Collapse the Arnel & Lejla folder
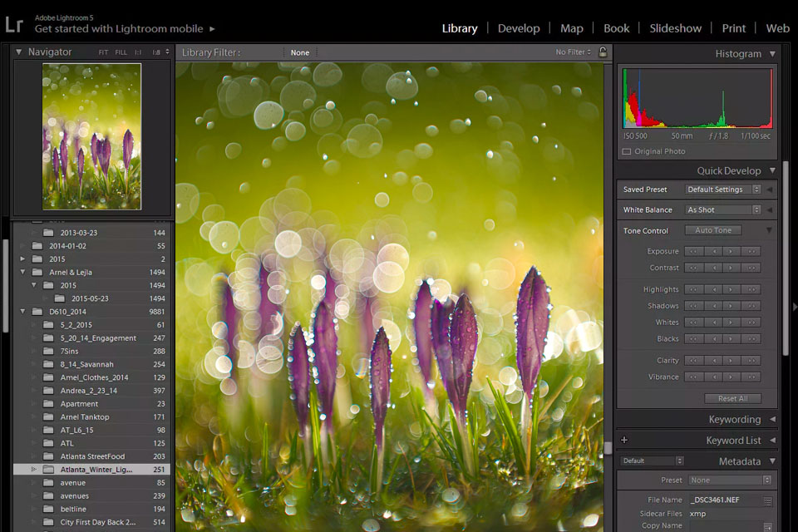 23,273
